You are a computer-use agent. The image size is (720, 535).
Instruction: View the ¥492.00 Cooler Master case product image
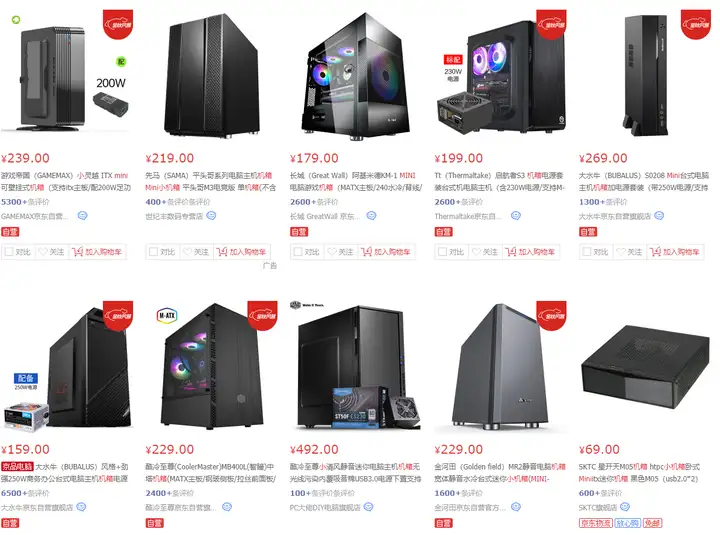[x=355, y=366]
